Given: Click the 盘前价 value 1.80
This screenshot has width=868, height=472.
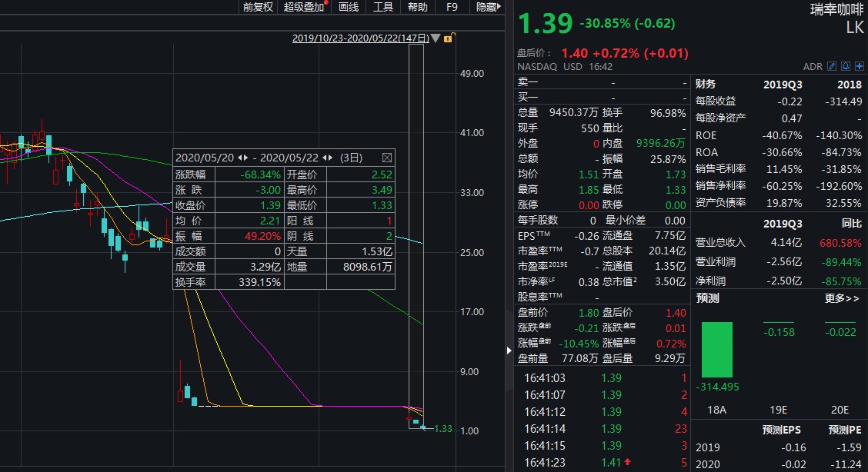Looking at the screenshot, I should 589,314.
